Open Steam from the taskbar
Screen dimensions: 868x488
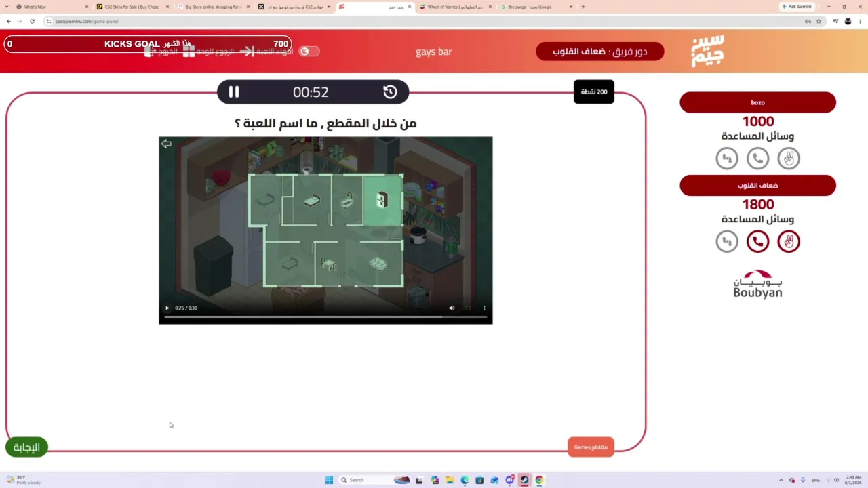click(524, 480)
